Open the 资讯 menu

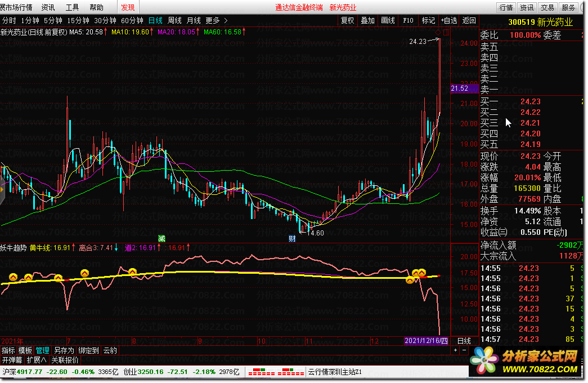pos(48,7)
